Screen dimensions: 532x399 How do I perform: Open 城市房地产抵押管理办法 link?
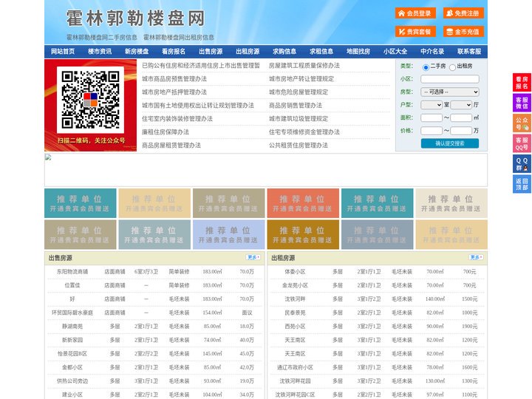(174, 92)
